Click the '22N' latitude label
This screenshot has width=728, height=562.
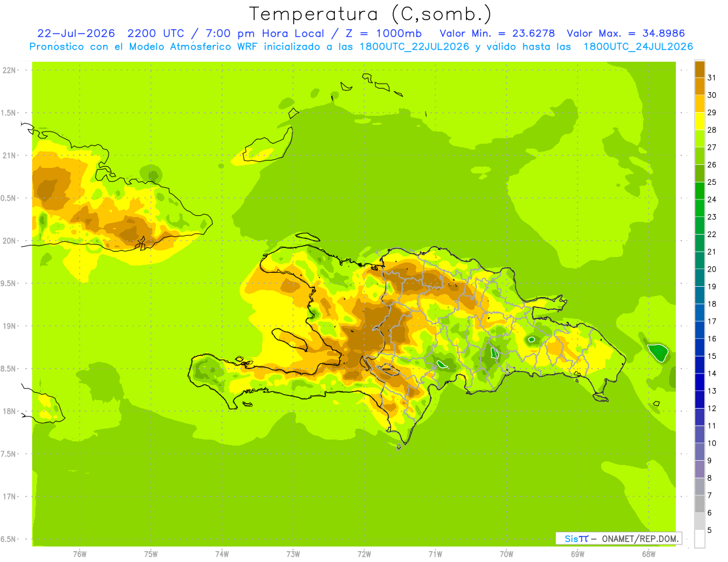pos(10,70)
